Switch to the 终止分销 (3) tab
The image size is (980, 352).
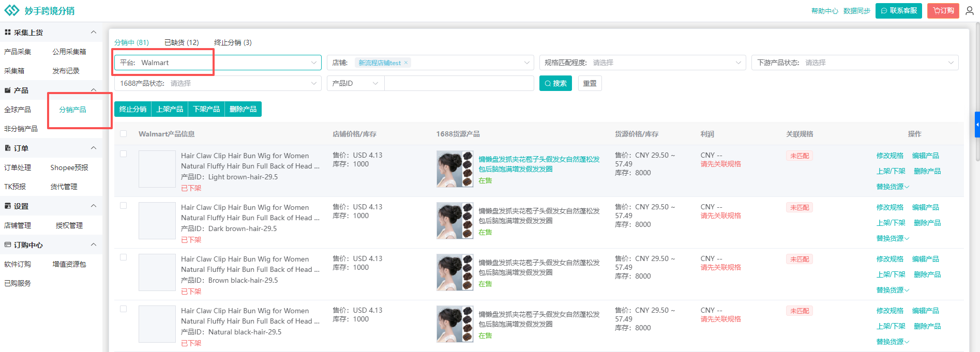[x=233, y=42]
